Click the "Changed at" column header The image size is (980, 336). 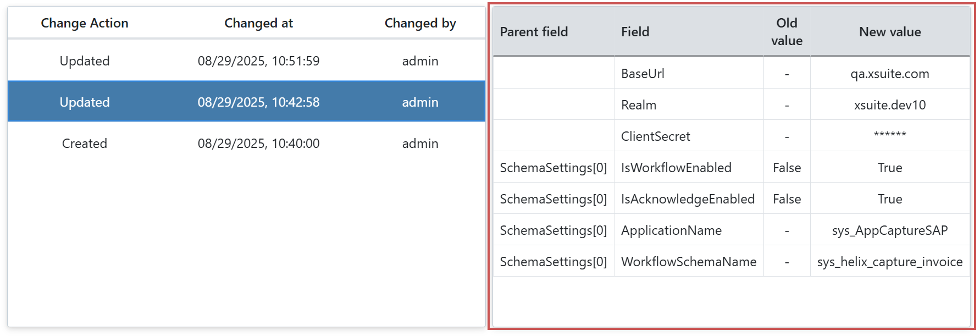(x=258, y=23)
